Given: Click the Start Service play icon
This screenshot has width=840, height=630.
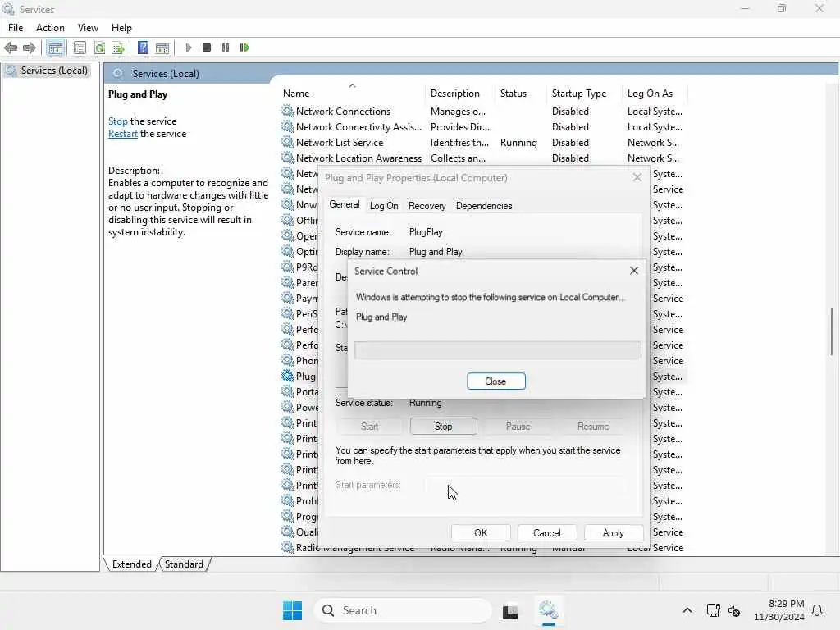Looking at the screenshot, I should 189,48.
